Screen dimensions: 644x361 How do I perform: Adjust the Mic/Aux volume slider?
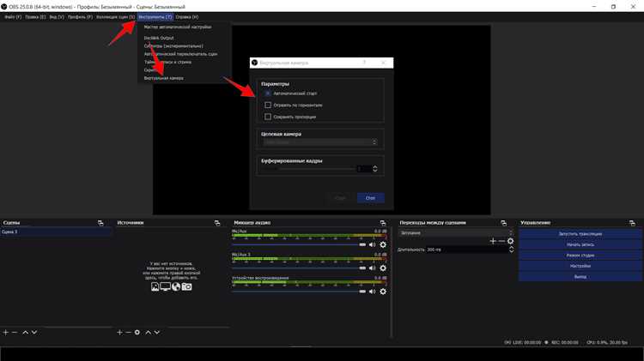299,245
